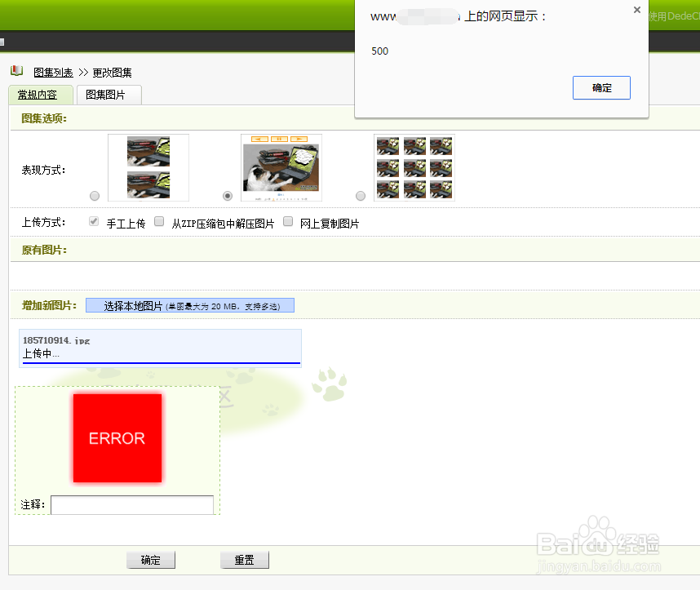Click the 500 message in the alert
700x590 pixels.
click(x=380, y=51)
